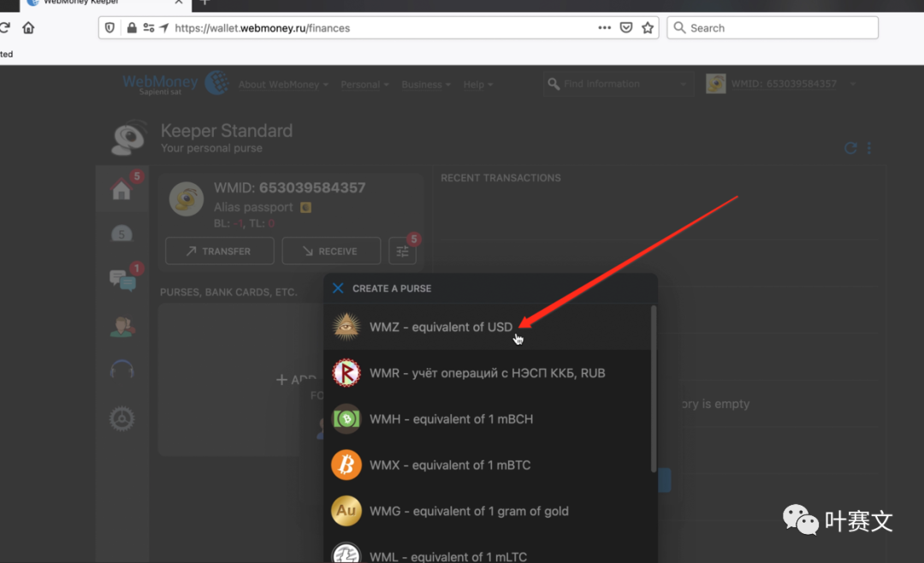The image size is (924, 563).
Task: Open the settings gear in sidebar
Action: click(122, 418)
